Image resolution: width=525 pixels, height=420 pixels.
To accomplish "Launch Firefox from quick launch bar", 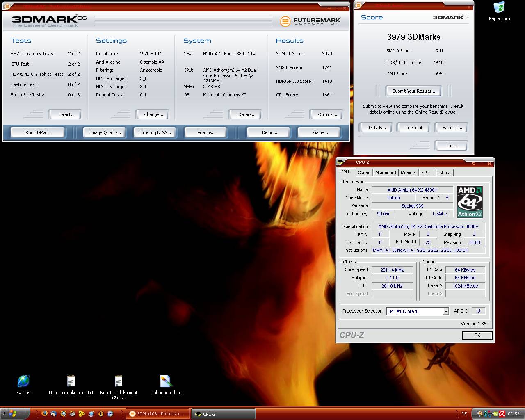I will pyautogui.click(x=44, y=413).
